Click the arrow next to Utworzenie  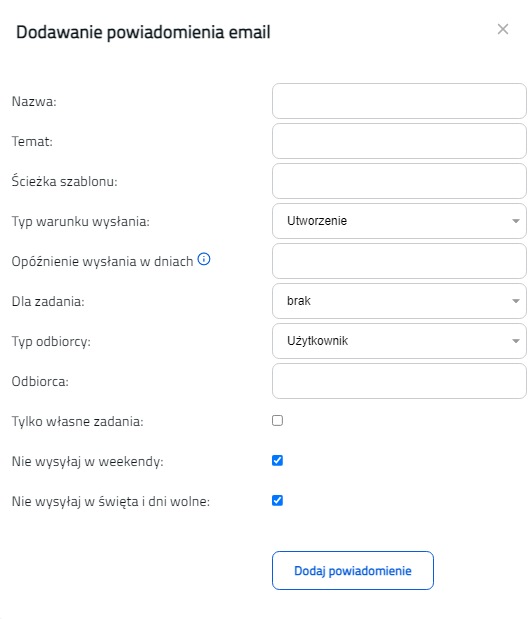tap(515, 221)
